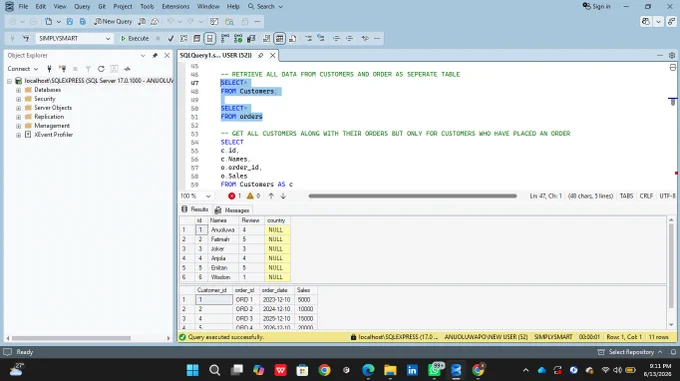Expand the Server Objects folder

(x=19, y=108)
